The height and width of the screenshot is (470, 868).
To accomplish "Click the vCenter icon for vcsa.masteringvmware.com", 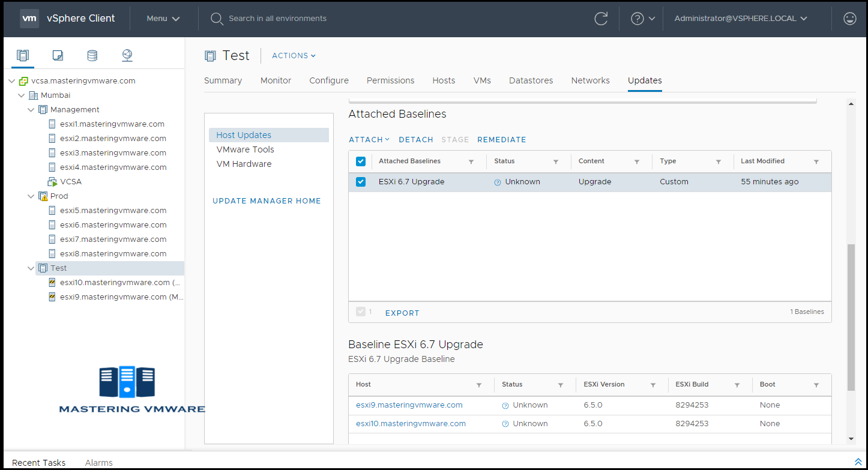I will coord(23,81).
